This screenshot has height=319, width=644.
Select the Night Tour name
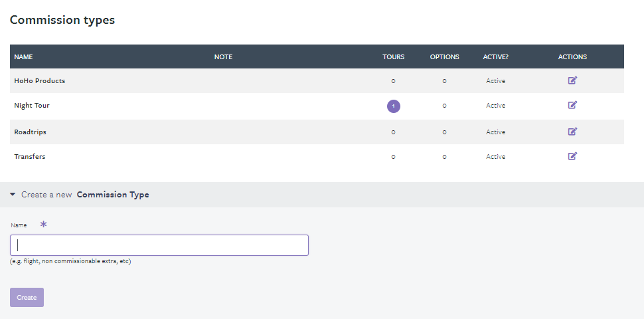coord(32,105)
